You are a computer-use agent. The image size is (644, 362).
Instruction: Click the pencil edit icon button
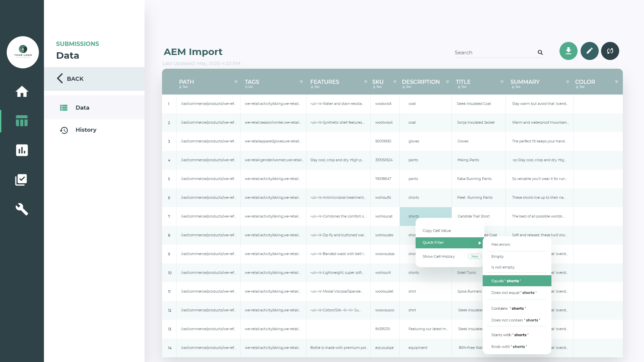(x=589, y=51)
